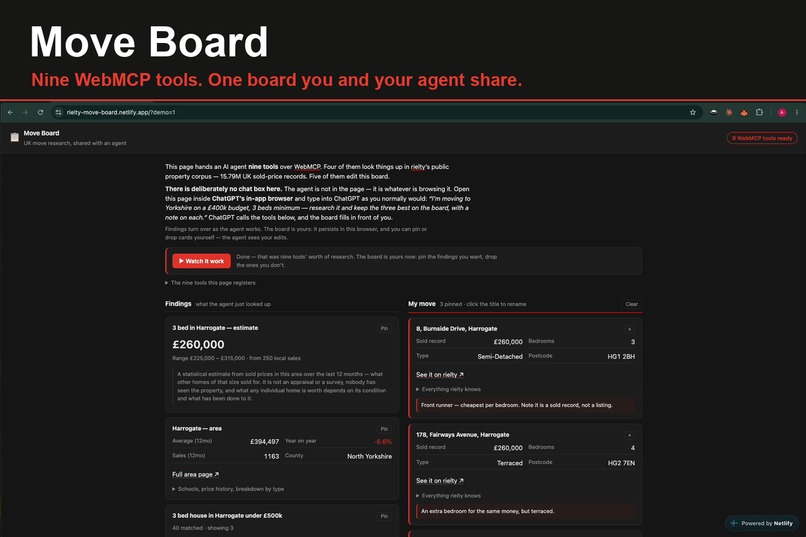This screenshot has width=806, height=537.
Task: Click the North Yorkshire county value
Action: pos(369,456)
